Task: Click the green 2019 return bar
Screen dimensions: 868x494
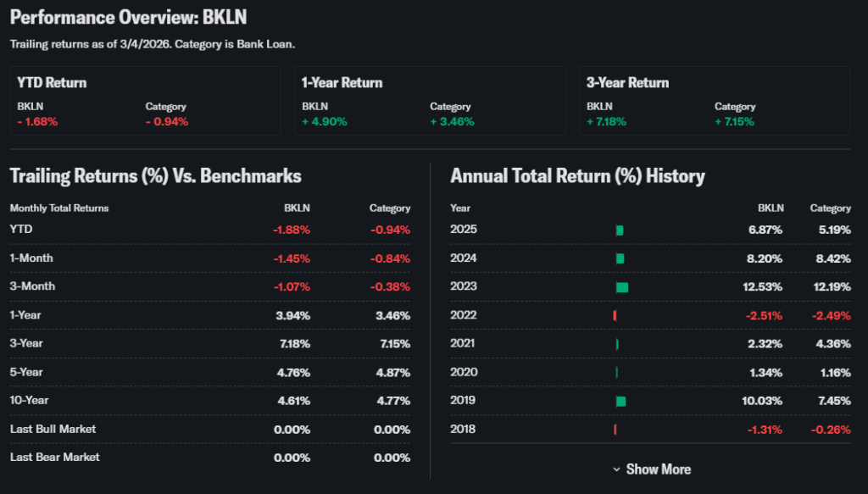Action: click(x=620, y=401)
